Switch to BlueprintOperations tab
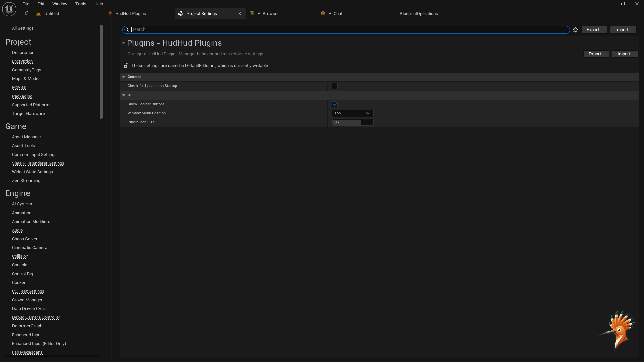Image resolution: width=644 pixels, height=362 pixels. click(419, 14)
